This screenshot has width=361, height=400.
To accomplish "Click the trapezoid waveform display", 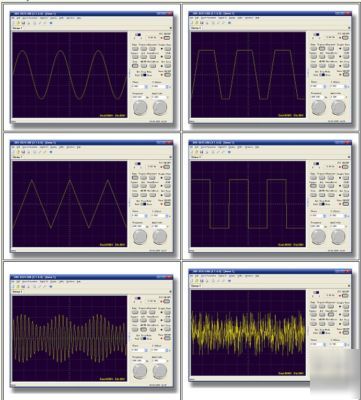I will pos(248,75).
